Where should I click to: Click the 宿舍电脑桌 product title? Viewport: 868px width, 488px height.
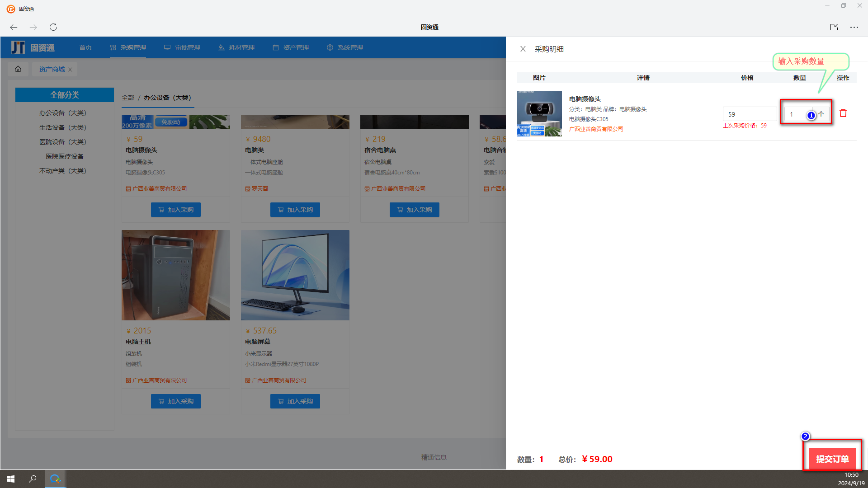pos(380,150)
